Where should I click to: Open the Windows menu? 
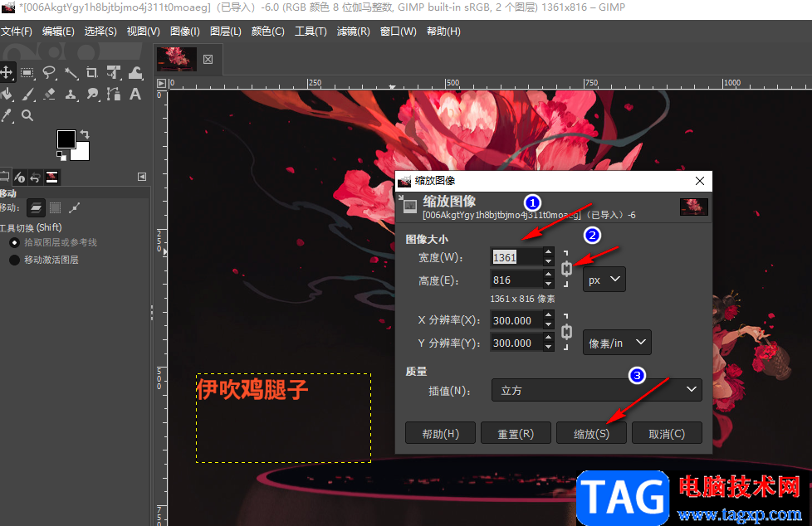coord(399,32)
